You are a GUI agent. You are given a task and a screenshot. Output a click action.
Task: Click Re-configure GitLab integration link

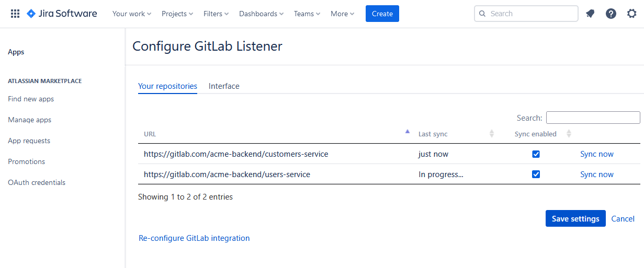tap(194, 238)
